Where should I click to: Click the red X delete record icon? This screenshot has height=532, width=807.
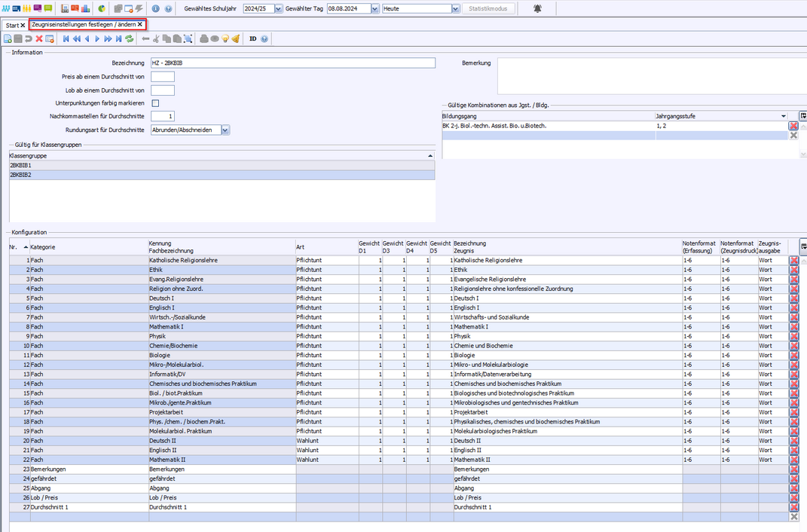[39, 38]
